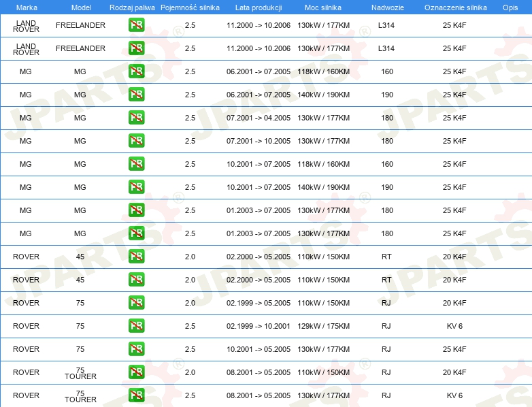Click fuel icon in MG 07.2001 -> 10.2005 row

pos(136,140)
